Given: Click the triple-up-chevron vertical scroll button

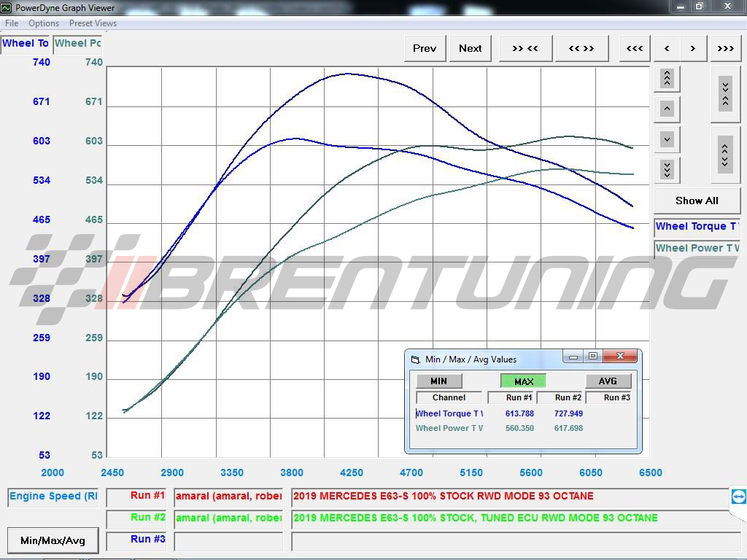Looking at the screenshot, I should [667, 78].
